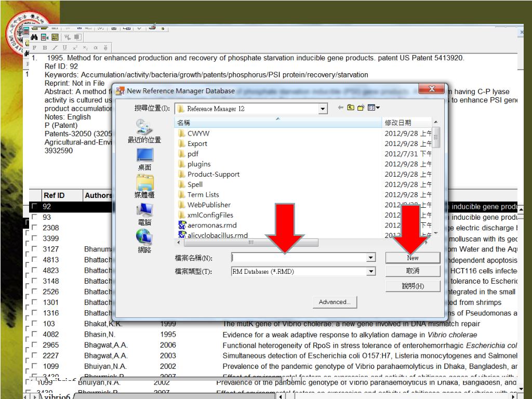Image resolution: width=532 pixels, height=399 pixels.
Task: Toggle underline (U) formatting
Action: [65, 48]
